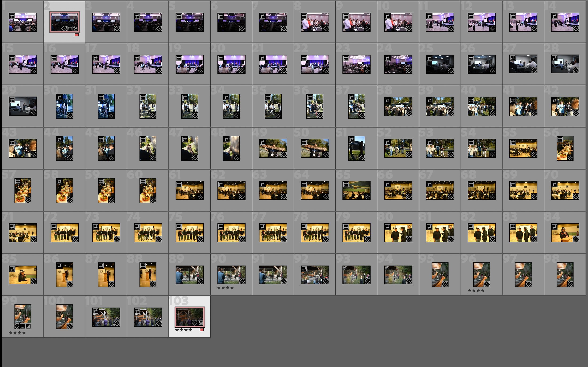The width and height of the screenshot is (588, 367).
Task: Click the keyword tag badge on photo 28
Action: pos(576,70)
